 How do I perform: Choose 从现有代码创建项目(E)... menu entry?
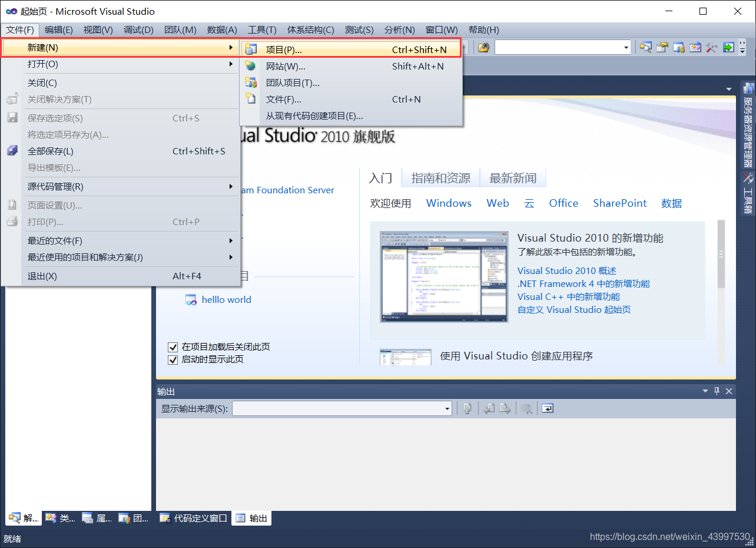coord(352,115)
